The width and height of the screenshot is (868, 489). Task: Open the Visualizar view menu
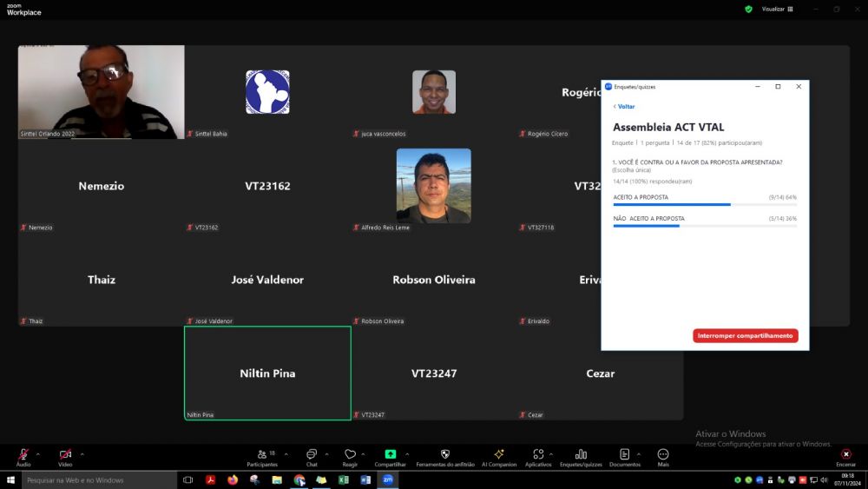777,9
